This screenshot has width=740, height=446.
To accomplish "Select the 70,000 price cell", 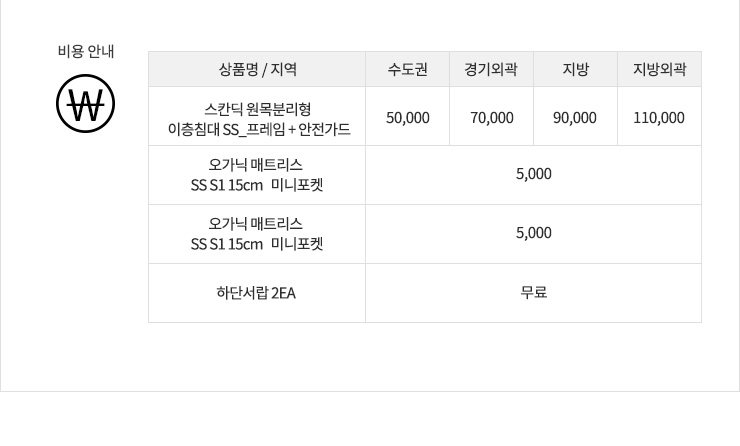I will point(491,118).
